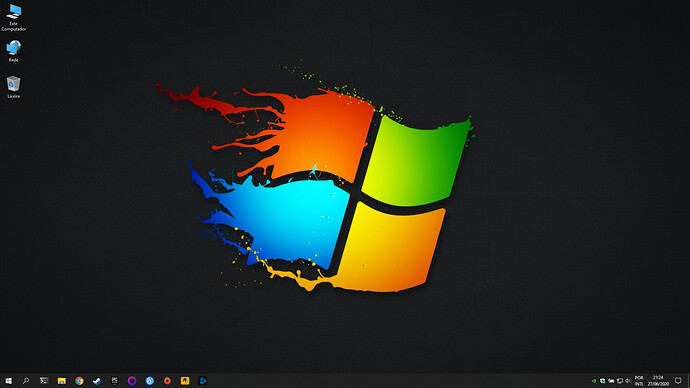
Task: Open the clock showing 21:24
Action: point(658,381)
